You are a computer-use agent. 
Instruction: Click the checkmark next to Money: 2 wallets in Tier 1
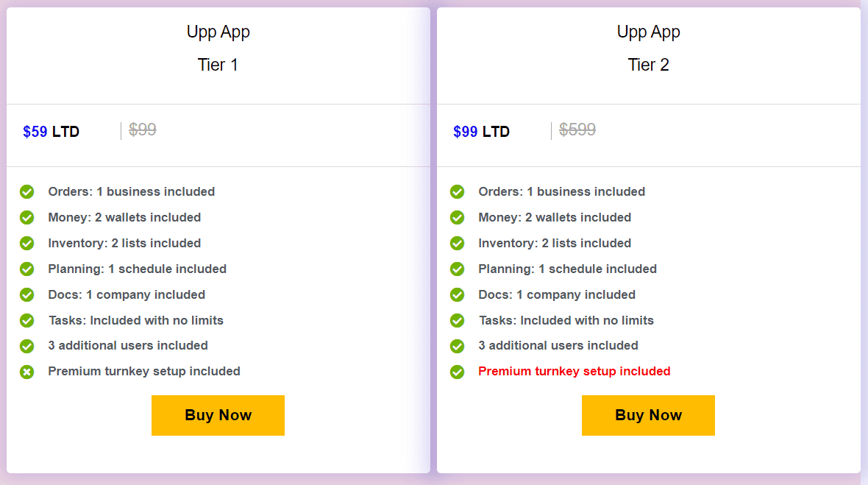[x=27, y=218]
